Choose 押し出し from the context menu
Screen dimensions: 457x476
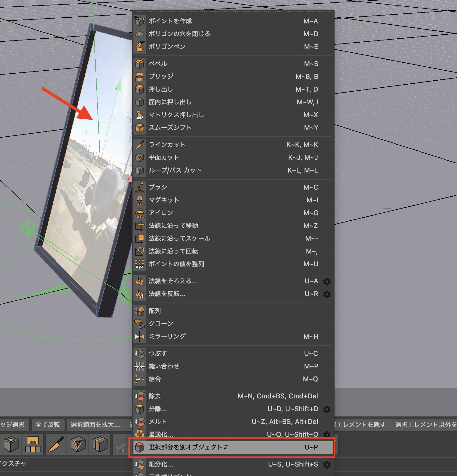(161, 89)
